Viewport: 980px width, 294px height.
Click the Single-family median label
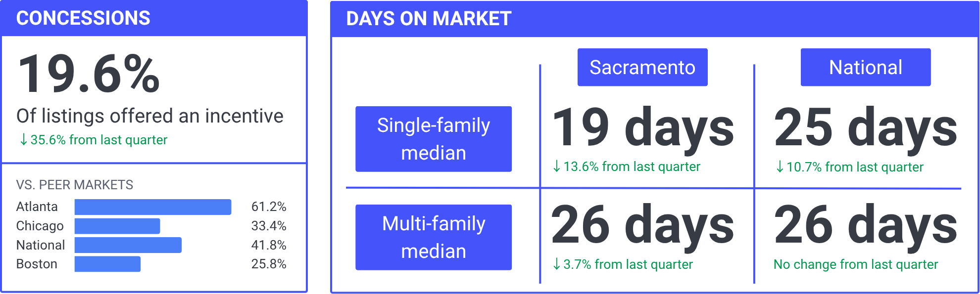(434, 139)
